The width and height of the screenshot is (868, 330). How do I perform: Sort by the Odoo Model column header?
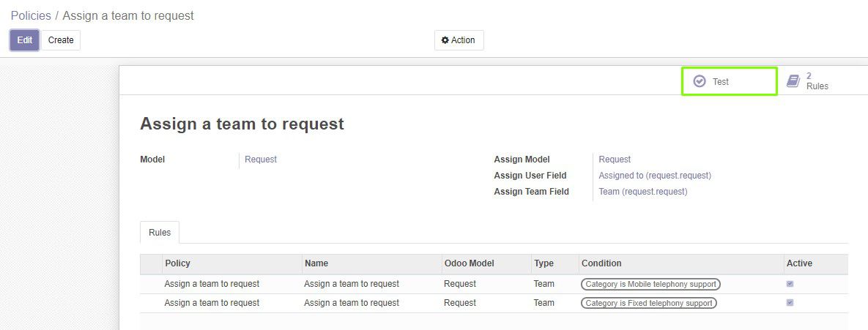point(469,263)
